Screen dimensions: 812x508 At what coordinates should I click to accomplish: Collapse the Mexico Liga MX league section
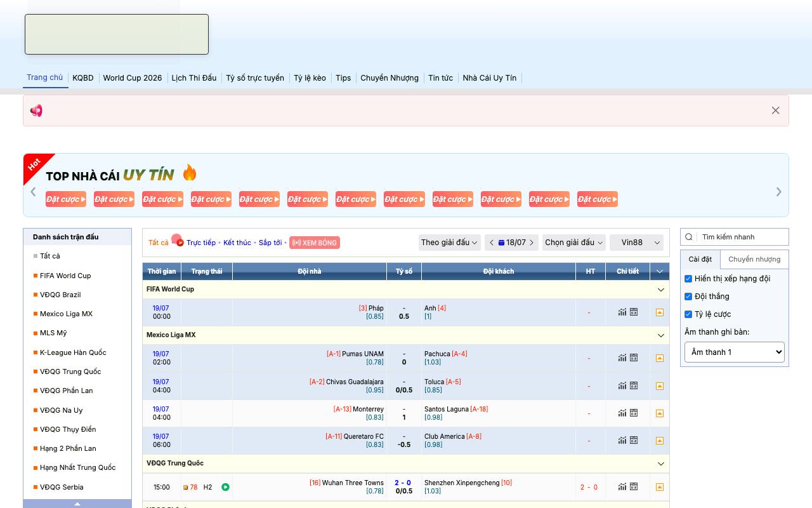660,335
